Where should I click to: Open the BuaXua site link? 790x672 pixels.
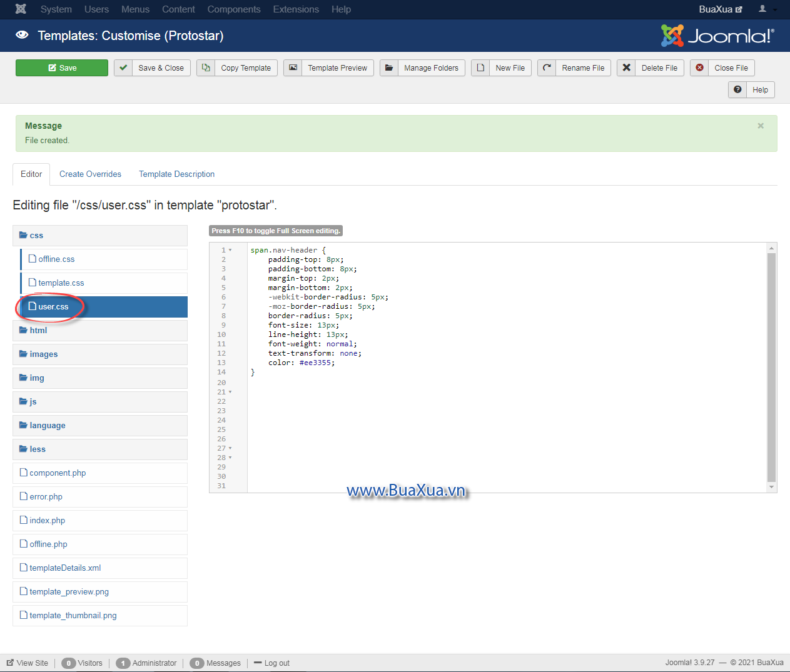click(x=721, y=9)
